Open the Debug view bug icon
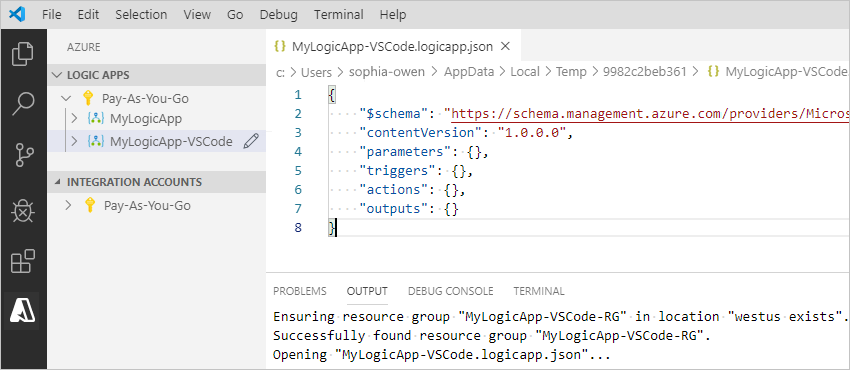 pos(23,211)
